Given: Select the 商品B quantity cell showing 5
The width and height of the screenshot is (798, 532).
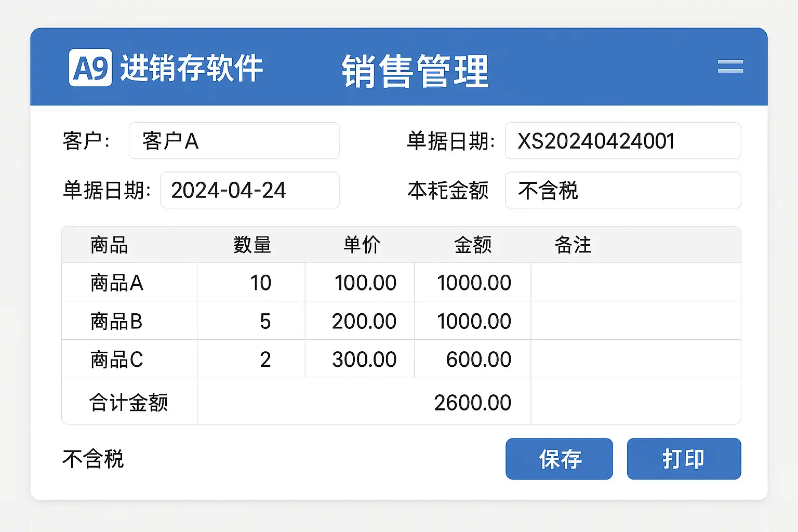Looking at the screenshot, I should click(265, 322).
